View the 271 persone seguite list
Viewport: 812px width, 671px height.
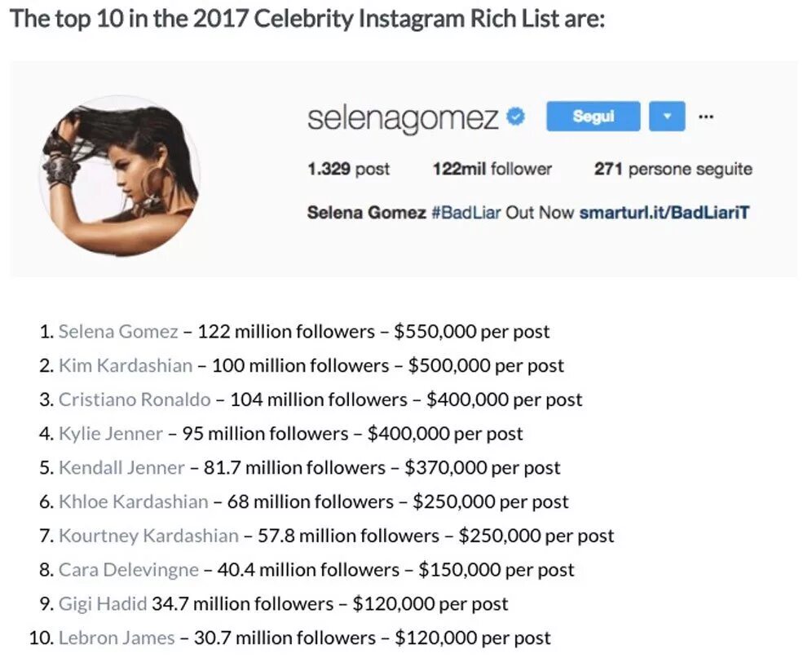coord(673,170)
